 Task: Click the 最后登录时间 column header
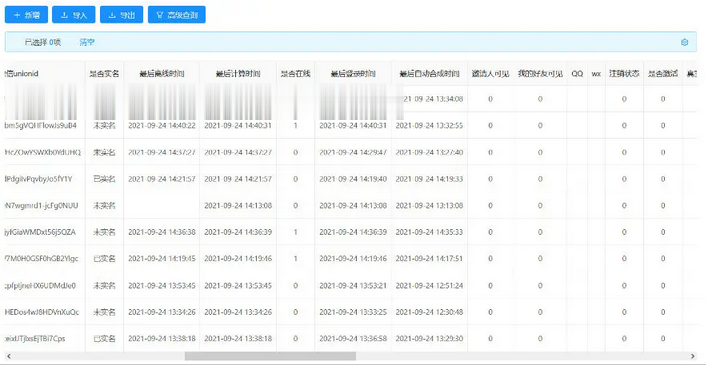coord(353,74)
